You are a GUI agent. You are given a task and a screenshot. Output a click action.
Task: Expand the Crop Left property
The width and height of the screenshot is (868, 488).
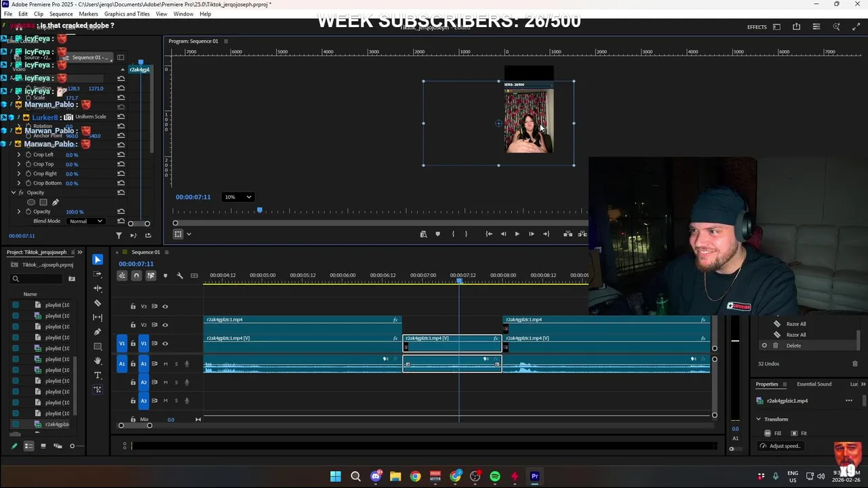click(x=19, y=155)
